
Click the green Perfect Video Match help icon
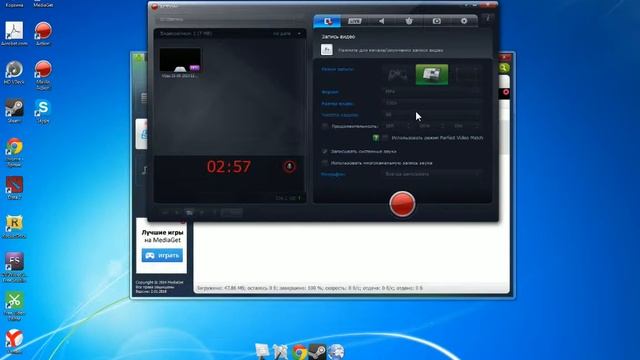376,138
